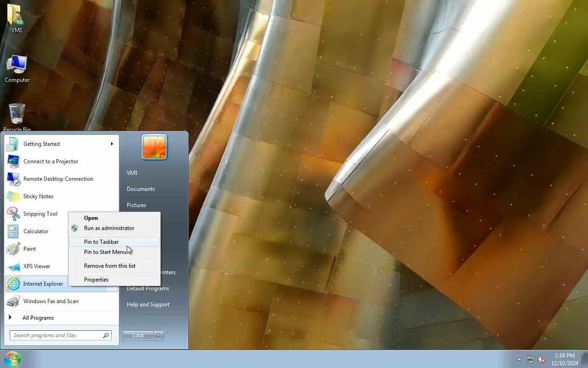588x368 pixels.
Task: Select Pin to Taskbar
Action: [x=114, y=242]
